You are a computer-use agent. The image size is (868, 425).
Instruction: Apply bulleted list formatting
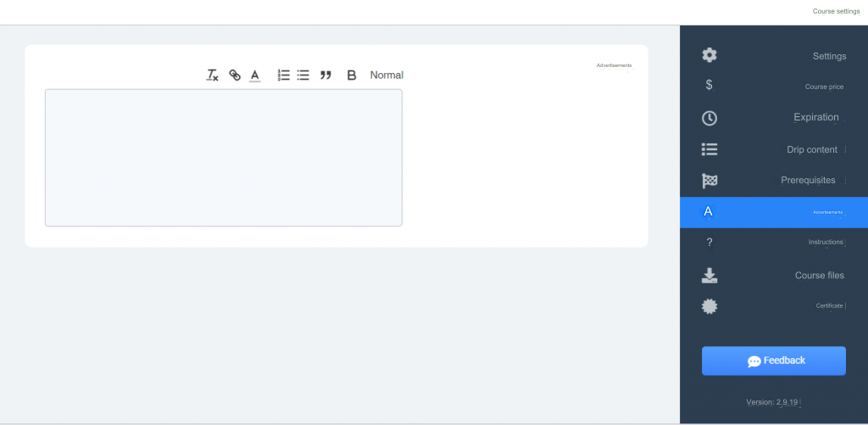pos(303,75)
